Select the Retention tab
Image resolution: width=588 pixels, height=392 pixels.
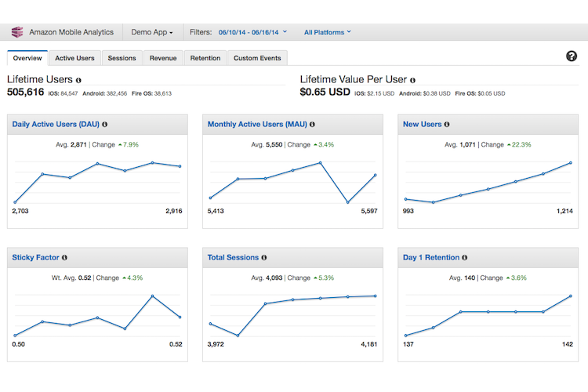coord(205,58)
